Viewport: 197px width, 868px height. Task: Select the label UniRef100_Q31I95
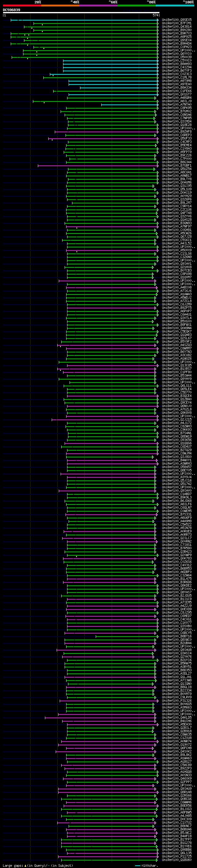177,186
